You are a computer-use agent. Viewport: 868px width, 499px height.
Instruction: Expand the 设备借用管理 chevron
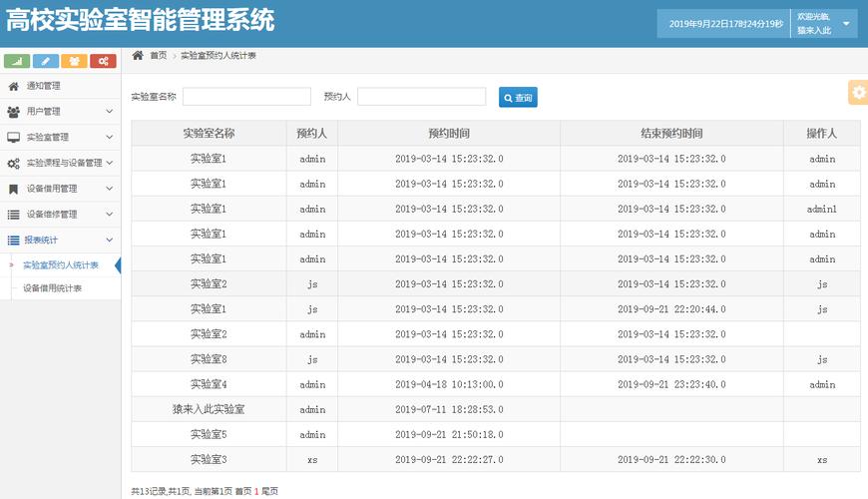coord(109,189)
